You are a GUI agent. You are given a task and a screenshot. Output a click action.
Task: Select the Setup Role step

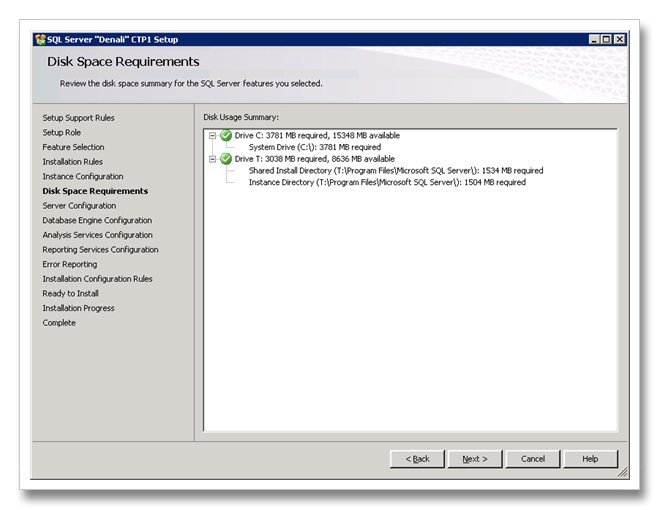(61, 133)
